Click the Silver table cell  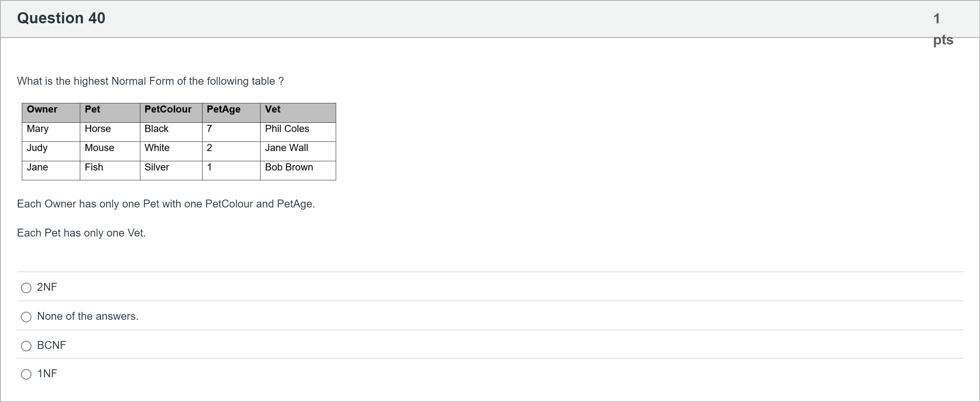(x=156, y=167)
